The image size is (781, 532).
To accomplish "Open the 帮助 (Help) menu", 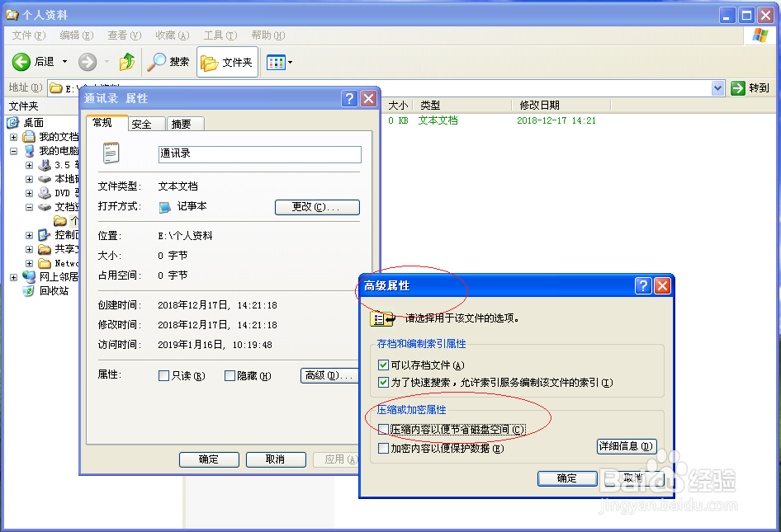I will tap(268, 35).
